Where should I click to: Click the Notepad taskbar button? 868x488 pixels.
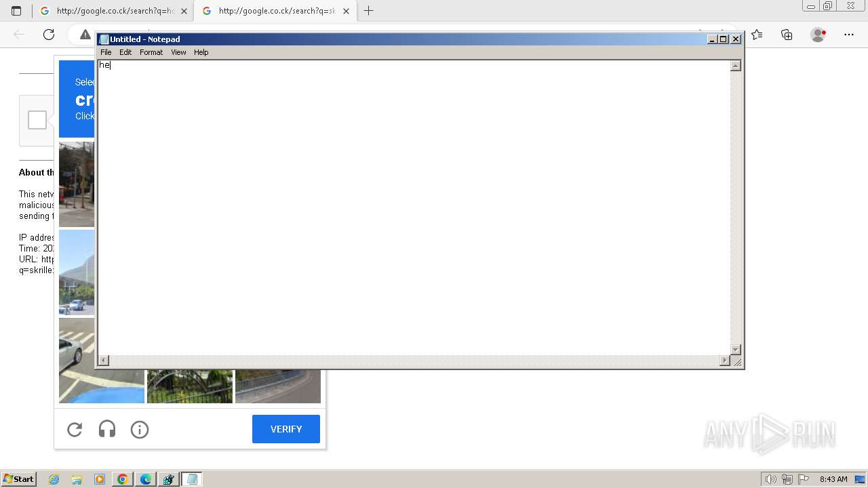click(192, 479)
